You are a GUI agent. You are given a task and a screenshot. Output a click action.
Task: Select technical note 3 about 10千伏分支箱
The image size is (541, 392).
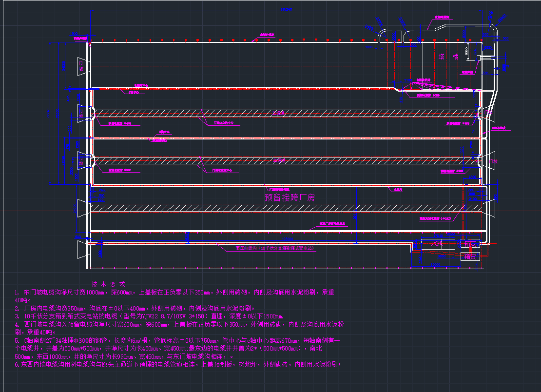click(156, 316)
